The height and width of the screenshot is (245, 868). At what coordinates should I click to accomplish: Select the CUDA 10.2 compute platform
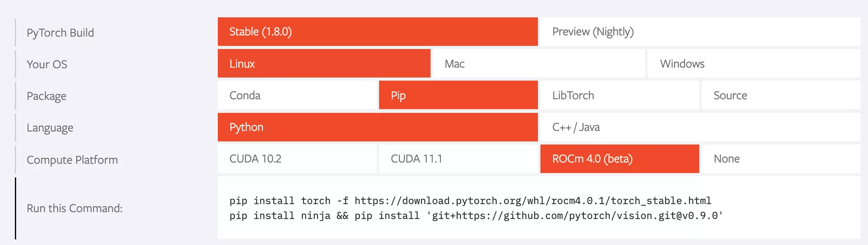click(297, 159)
